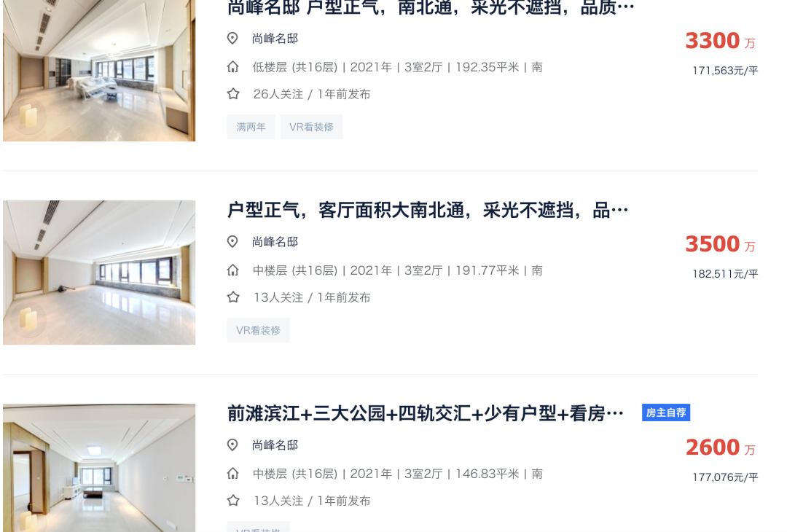Click the 满两年 tag
The width and height of the screenshot is (787, 532).
coord(251,127)
